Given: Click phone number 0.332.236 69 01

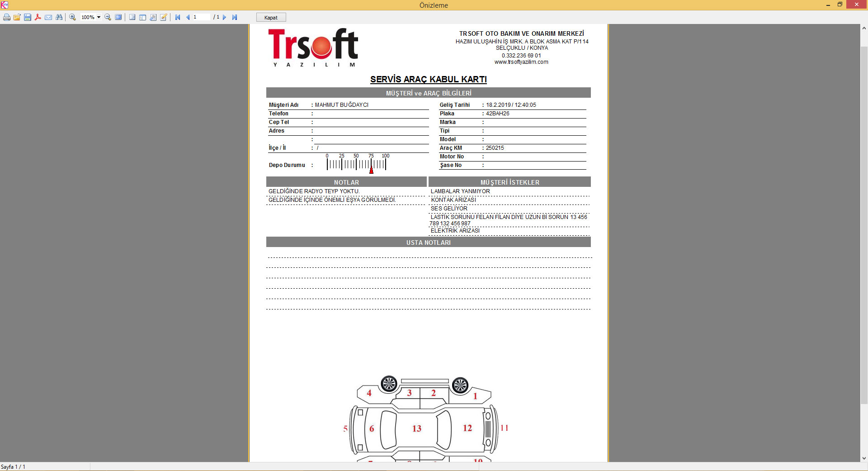Looking at the screenshot, I should (x=521, y=56).
